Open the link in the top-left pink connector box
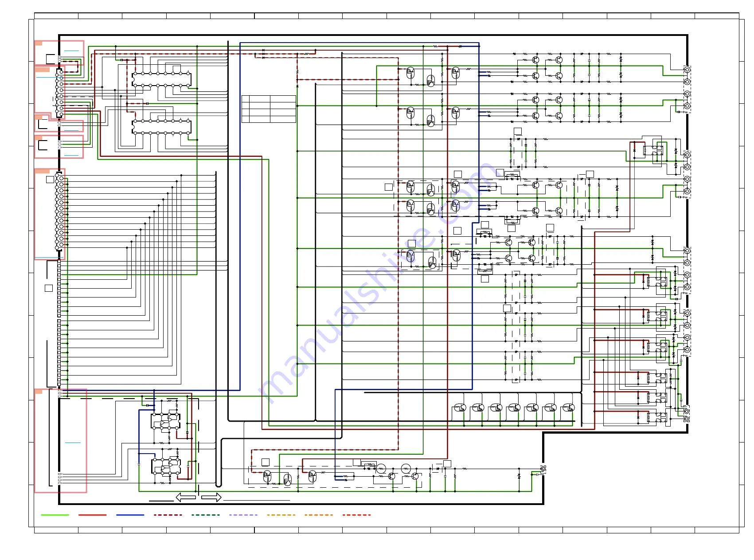The height and width of the screenshot is (560, 754). [x=71, y=51]
